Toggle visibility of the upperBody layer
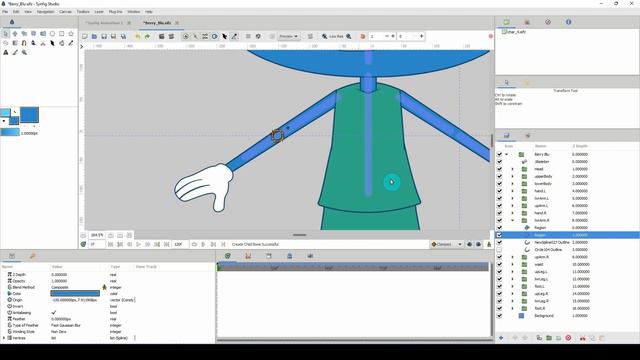The height and width of the screenshot is (360, 640). pos(499,176)
